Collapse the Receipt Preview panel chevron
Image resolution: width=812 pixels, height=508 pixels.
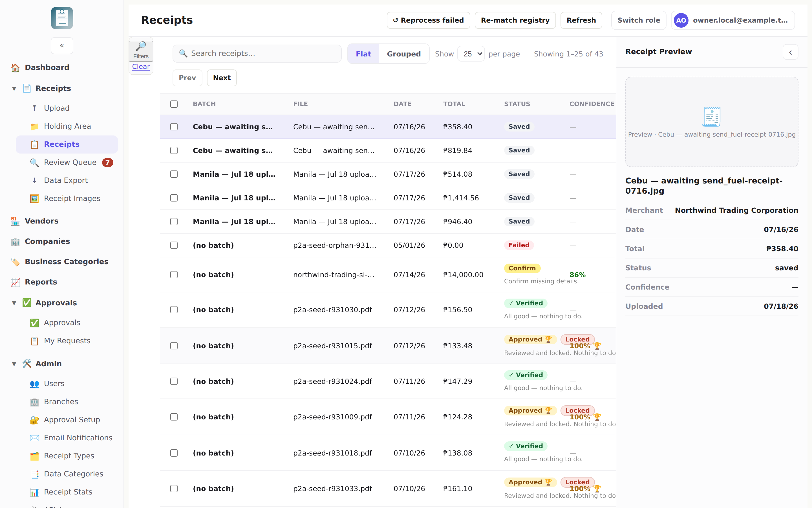pyautogui.click(x=790, y=52)
